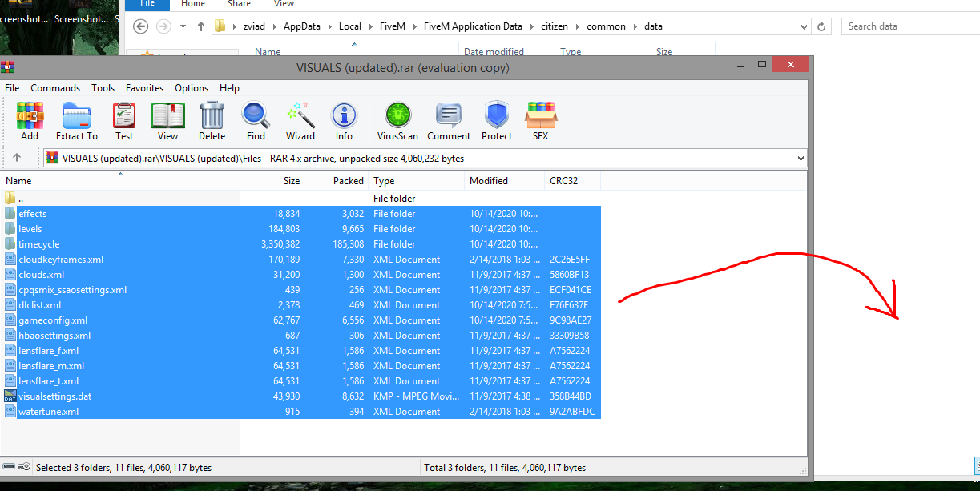
Task: Open the Favorites menu
Action: click(x=144, y=88)
